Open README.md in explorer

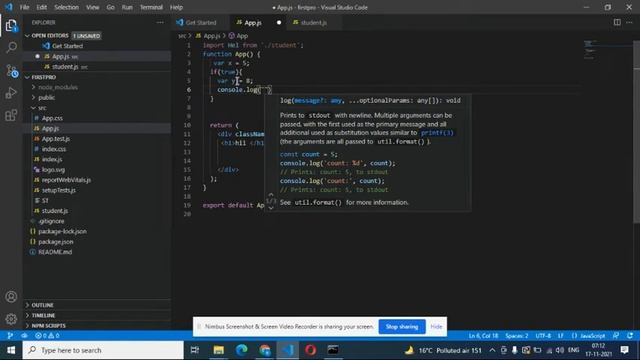[55, 252]
